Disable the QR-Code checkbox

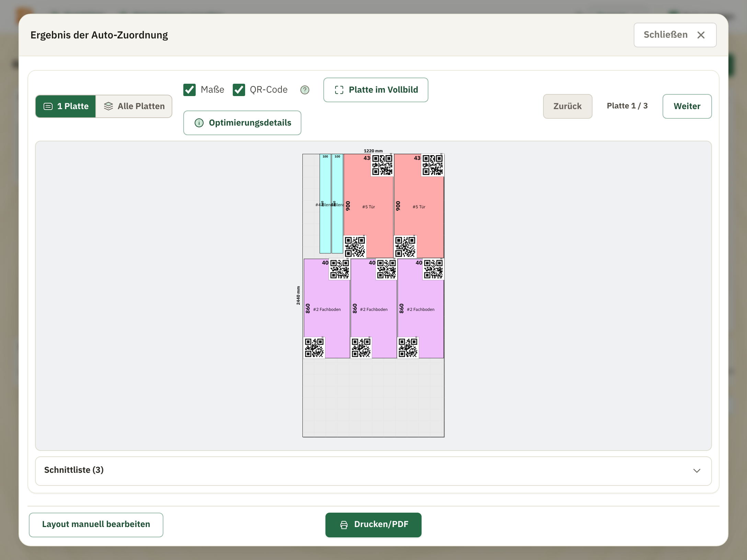click(x=239, y=90)
